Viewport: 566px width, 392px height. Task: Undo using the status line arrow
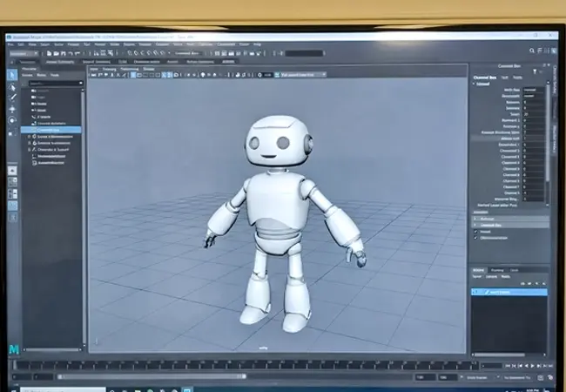71,53
